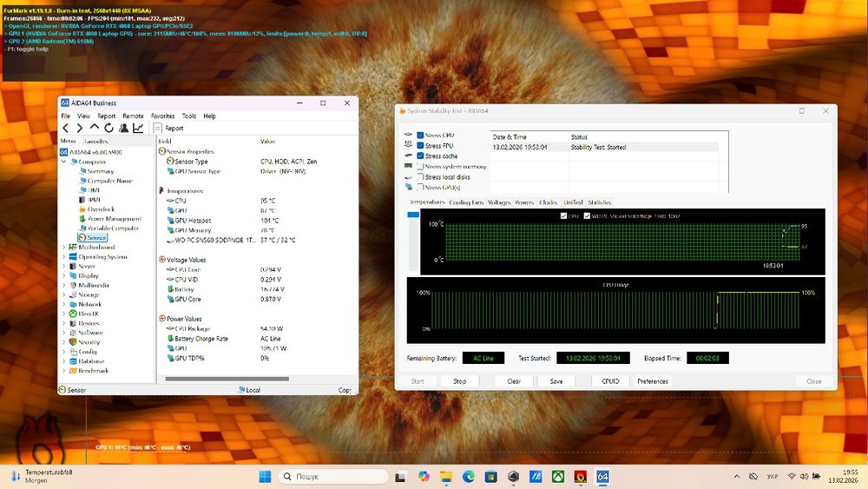Open the View menu in AIDA64
Screen dimensions: 868x489
[x=83, y=116]
